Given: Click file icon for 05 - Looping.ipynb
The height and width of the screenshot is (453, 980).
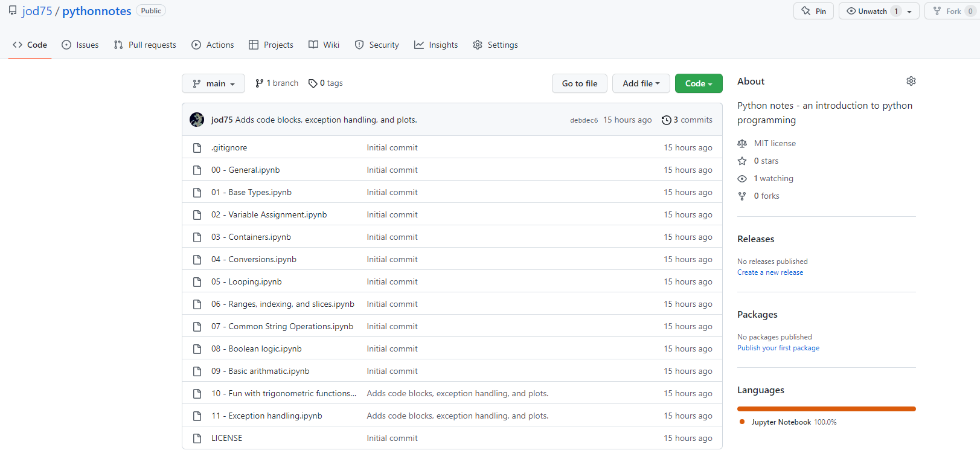Looking at the screenshot, I should 197,282.
